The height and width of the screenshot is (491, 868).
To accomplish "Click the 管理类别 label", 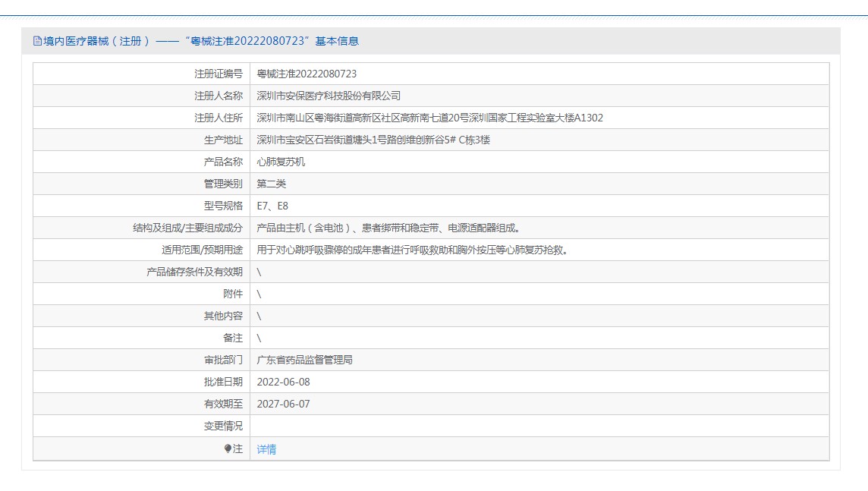I will pos(223,184).
